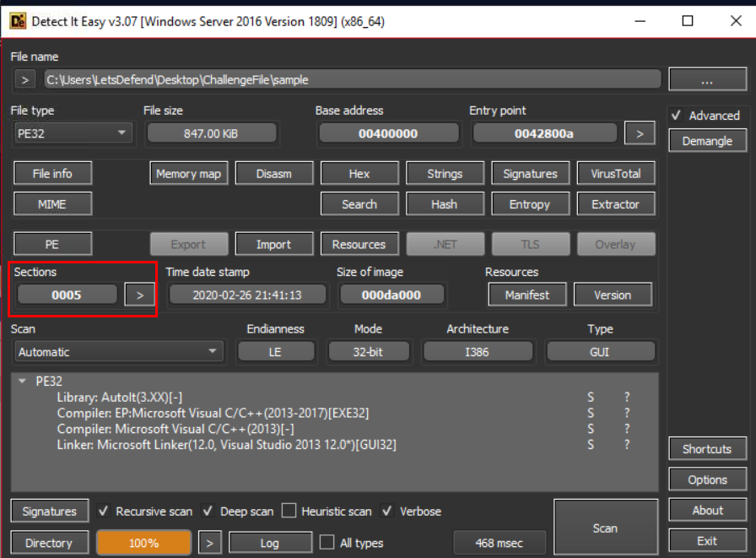756x558 pixels.
Task: Click the arrow button next to Sections count
Action: pyautogui.click(x=140, y=295)
